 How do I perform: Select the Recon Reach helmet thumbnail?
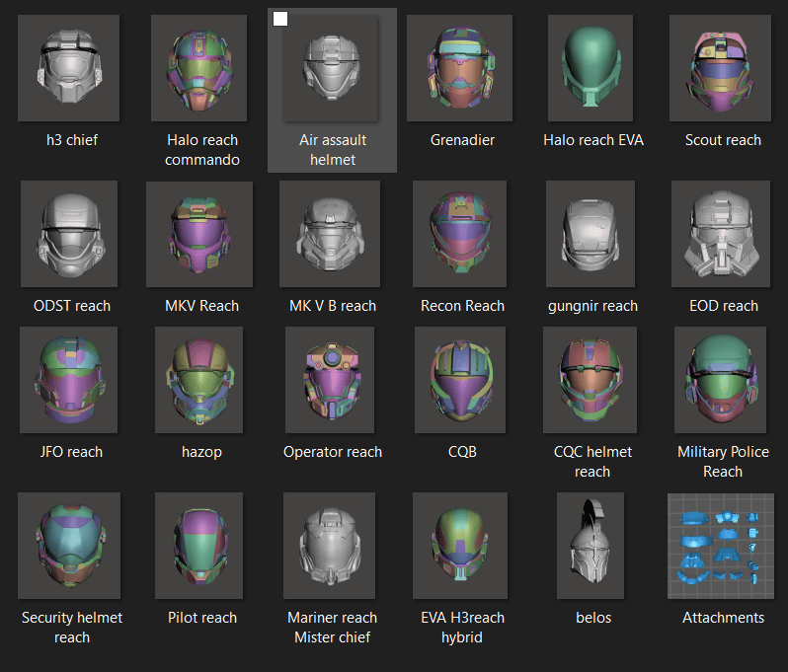pos(459,234)
